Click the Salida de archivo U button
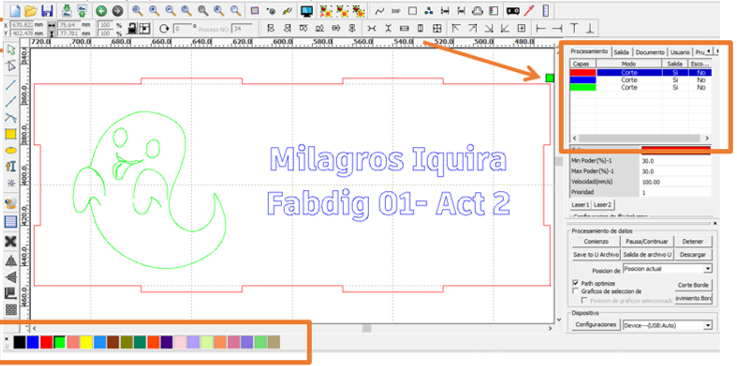Screen dimensions: 737x366 pyautogui.click(x=647, y=255)
